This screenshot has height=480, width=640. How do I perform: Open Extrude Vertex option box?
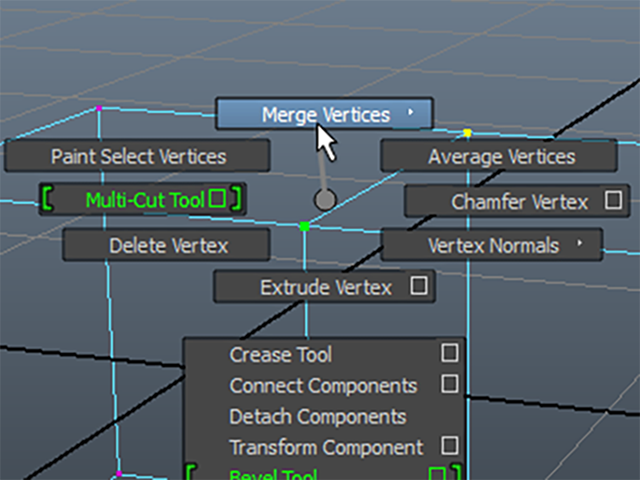419,286
